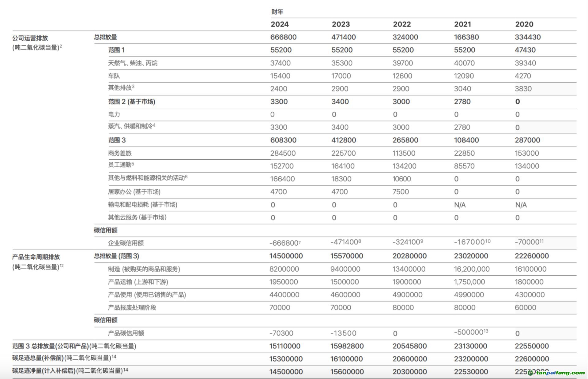Click the 企业碳信用额 row label
Screen dimensions: 588x379
(126, 243)
